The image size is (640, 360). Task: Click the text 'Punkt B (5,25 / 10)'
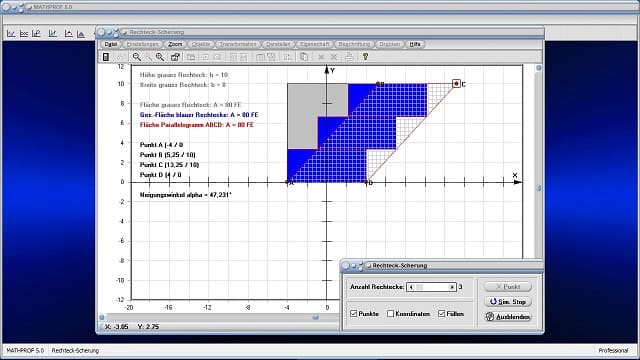(x=168, y=155)
